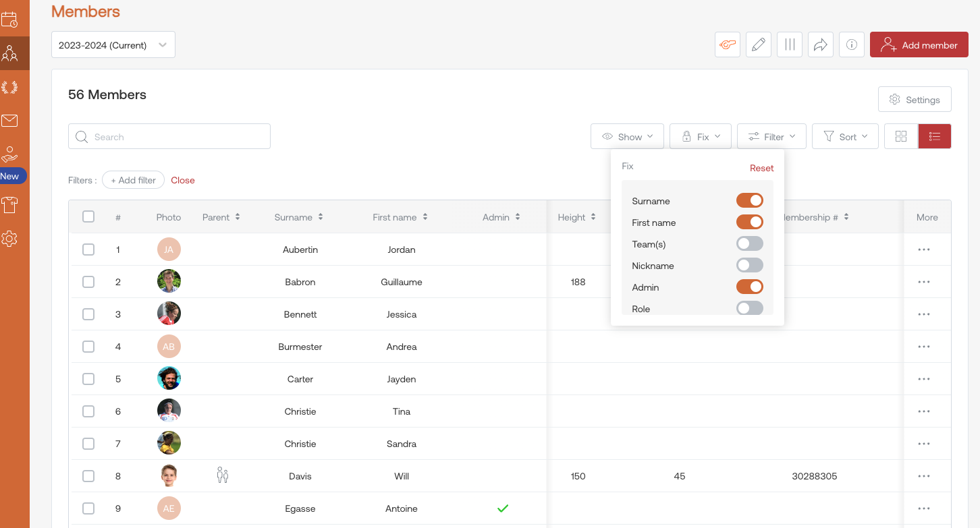Open the laurel wreath icon in sidebar

tap(9, 87)
